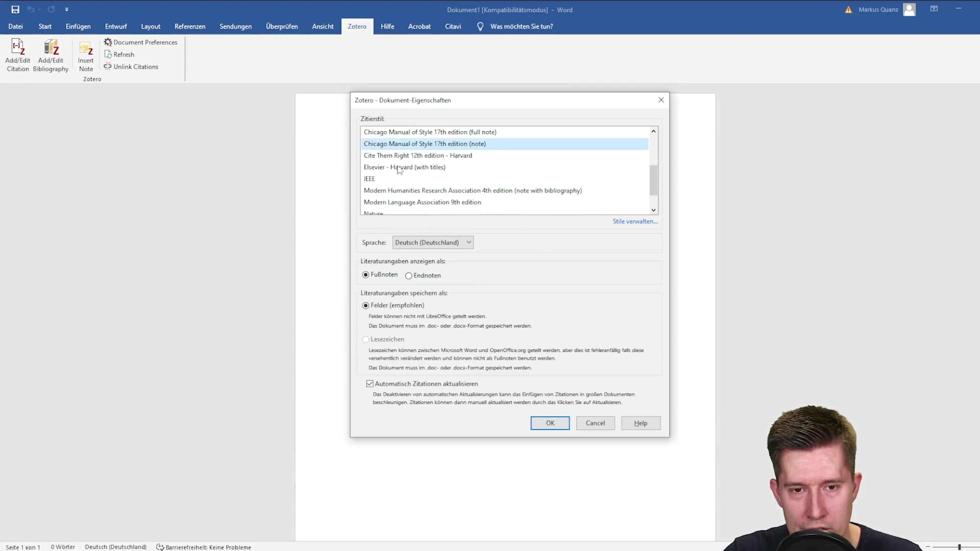The image size is (980, 551).
Task: Click the 'Stile verwalten...' link
Action: 635,221
